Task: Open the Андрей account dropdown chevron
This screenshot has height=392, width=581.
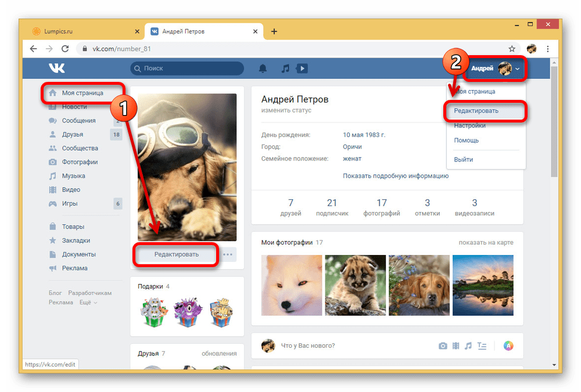Action: pyautogui.click(x=517, y=69)
